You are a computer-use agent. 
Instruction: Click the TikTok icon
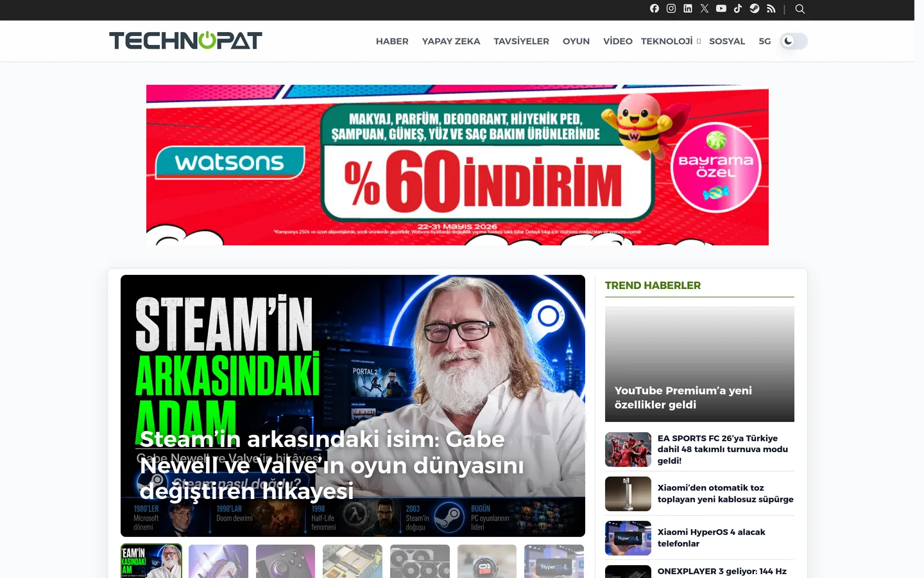click(738, 8)
